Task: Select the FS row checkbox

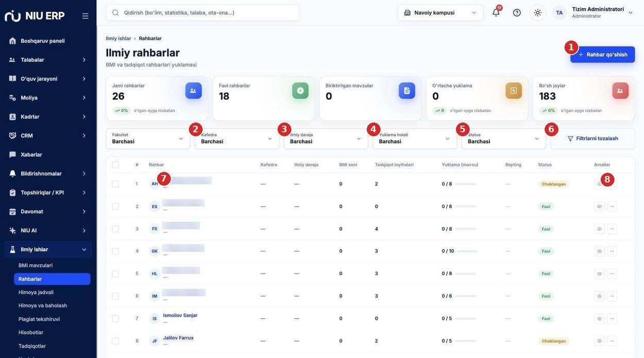Action: (115, 229)
